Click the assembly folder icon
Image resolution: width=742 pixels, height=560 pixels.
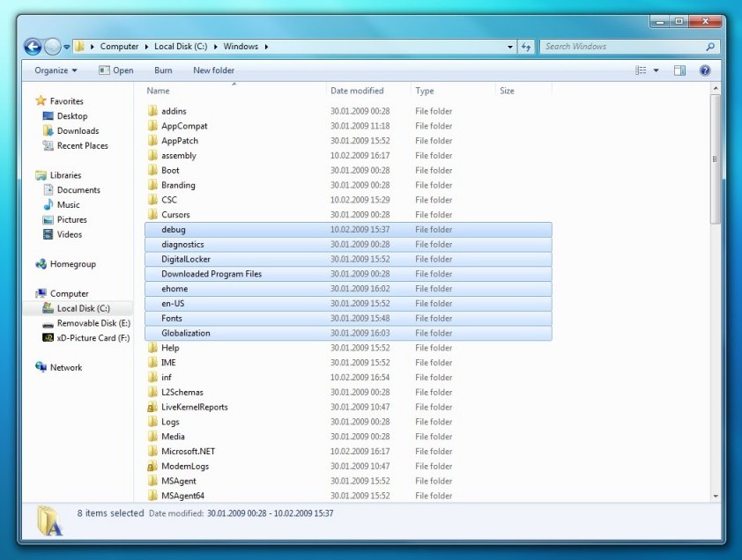point(152,155)
